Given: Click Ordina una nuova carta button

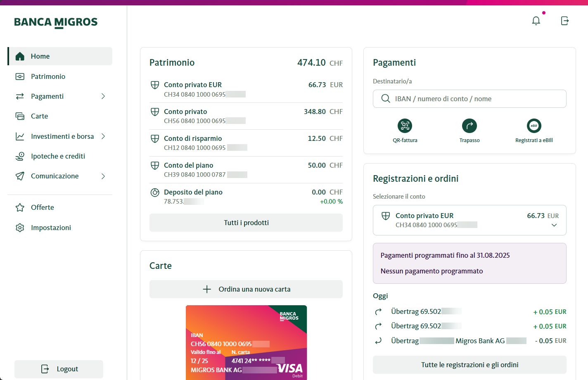Looking at the screenshot, I should pyautogui.click(x=246, y=289).
